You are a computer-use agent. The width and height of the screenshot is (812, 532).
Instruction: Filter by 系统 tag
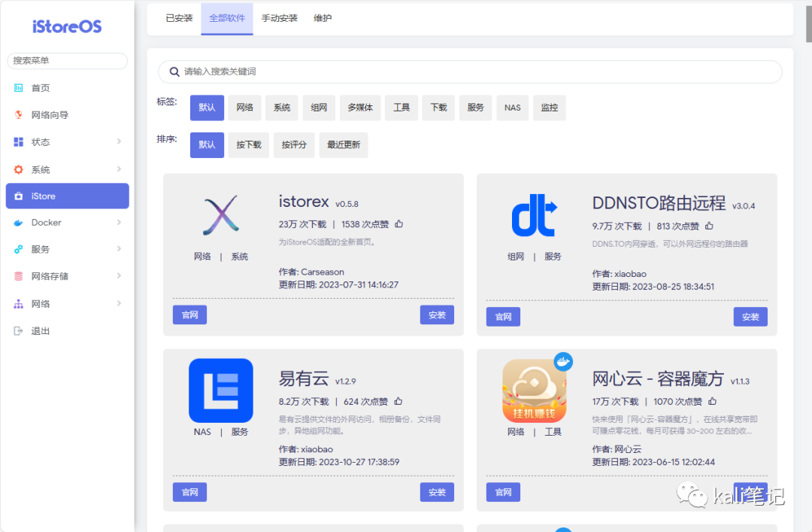point(282,108)
